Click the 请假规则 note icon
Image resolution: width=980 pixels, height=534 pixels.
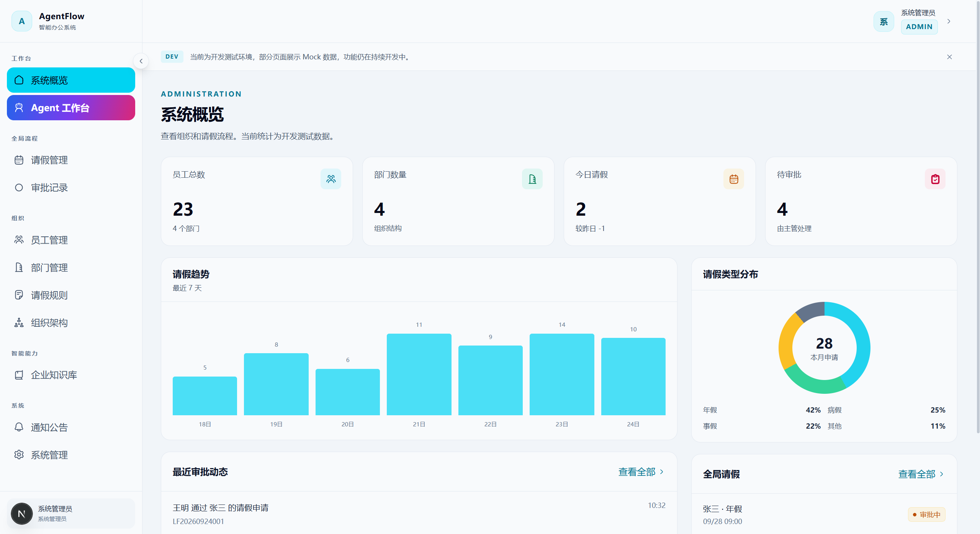click(x=19, y=295)
